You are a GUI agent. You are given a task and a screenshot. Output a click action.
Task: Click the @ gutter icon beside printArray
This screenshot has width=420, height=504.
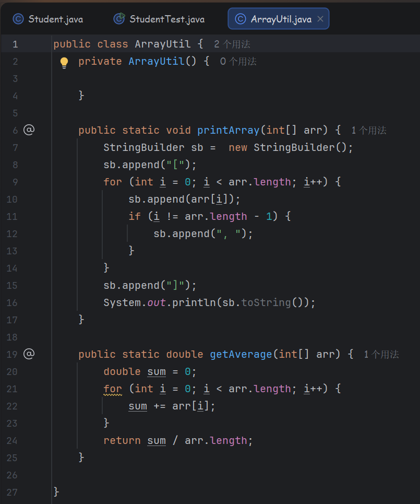point(29,130)
